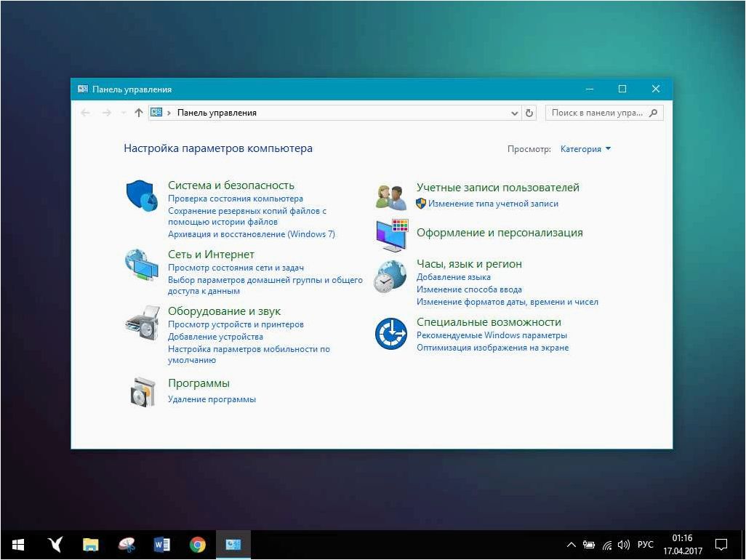Open the Action Center notifications icon
Screen dimensions: 746x560
[721, 545]
